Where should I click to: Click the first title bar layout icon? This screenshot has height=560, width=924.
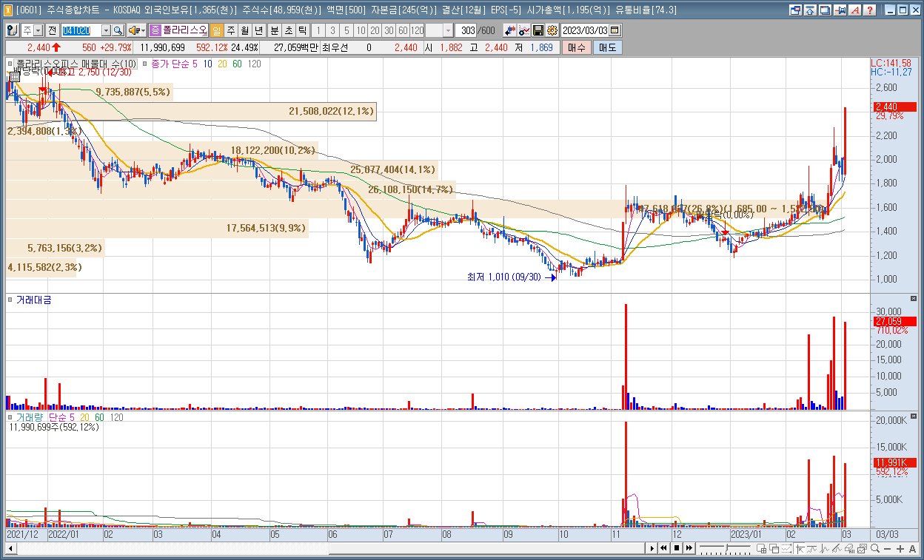tap(795, 10)
